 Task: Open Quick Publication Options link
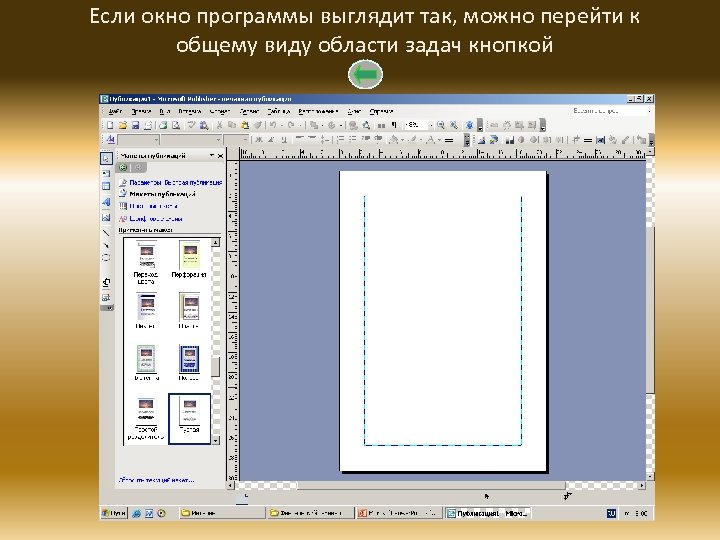pos(176,182)
